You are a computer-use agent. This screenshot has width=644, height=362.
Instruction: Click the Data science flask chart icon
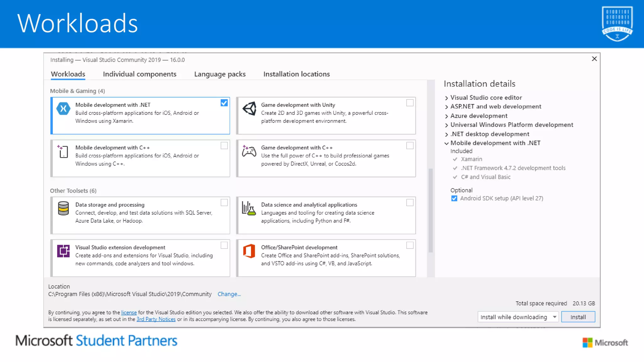(248, 208)
